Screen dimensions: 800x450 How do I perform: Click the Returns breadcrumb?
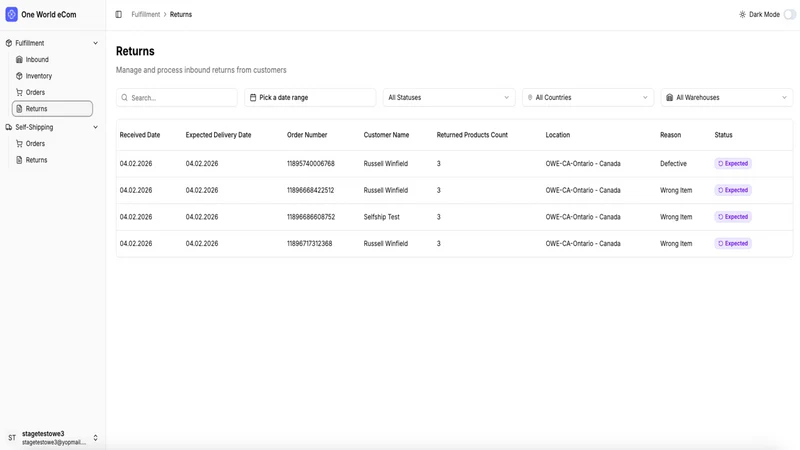(x=181, y=14)
